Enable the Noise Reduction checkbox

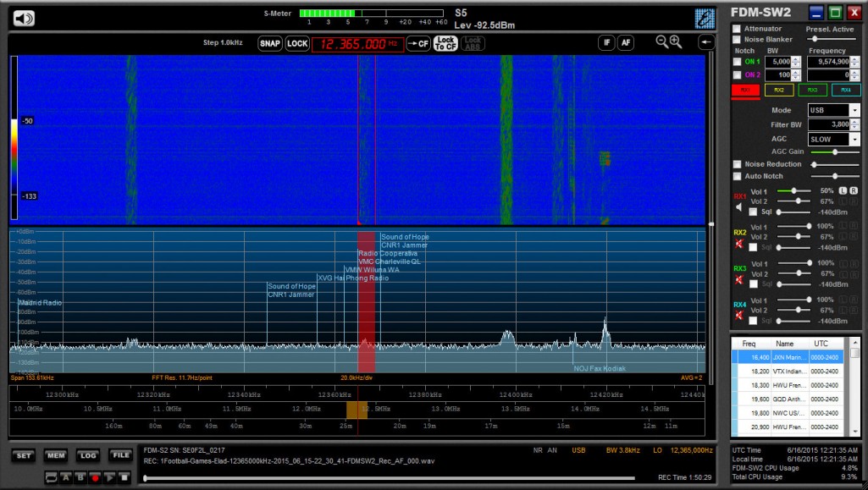coord(737,164)
